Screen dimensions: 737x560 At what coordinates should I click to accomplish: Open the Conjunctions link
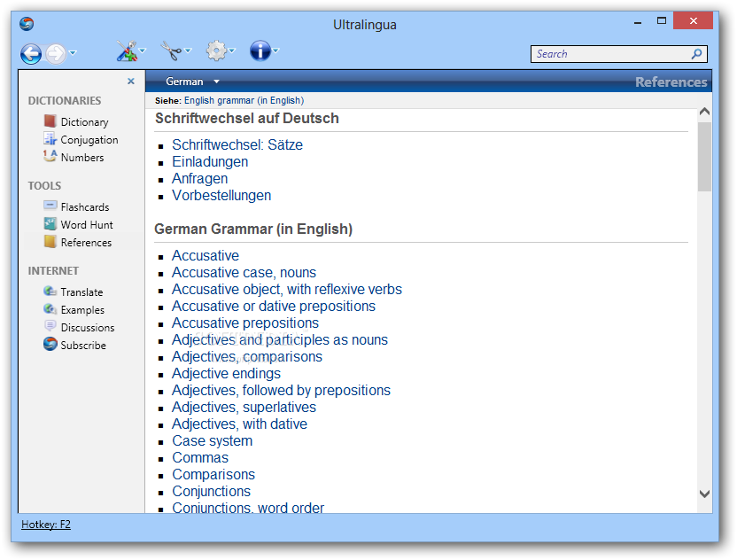(x=212, y=492)
